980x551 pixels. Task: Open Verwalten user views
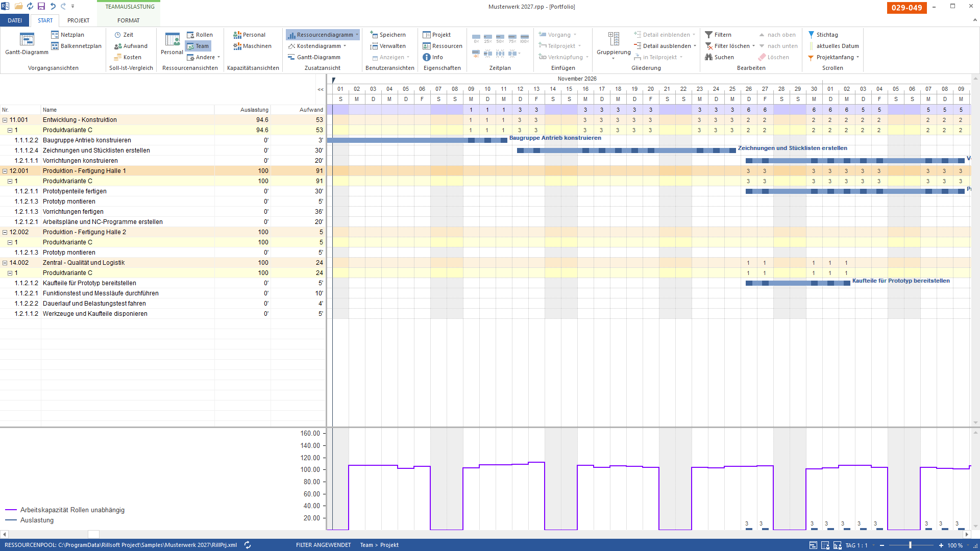pyautogui.click(x=388, y=46)
